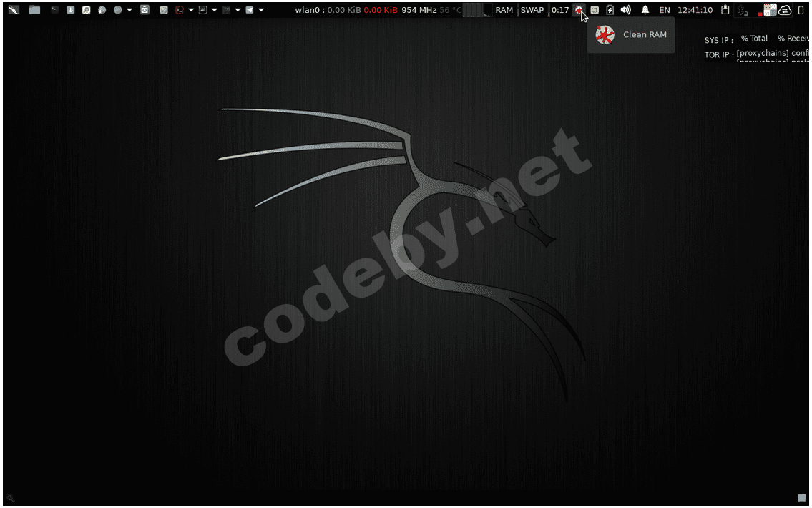Expand the arrow beside the monitor launcher
812x508 pixels.
pos(215,10)
